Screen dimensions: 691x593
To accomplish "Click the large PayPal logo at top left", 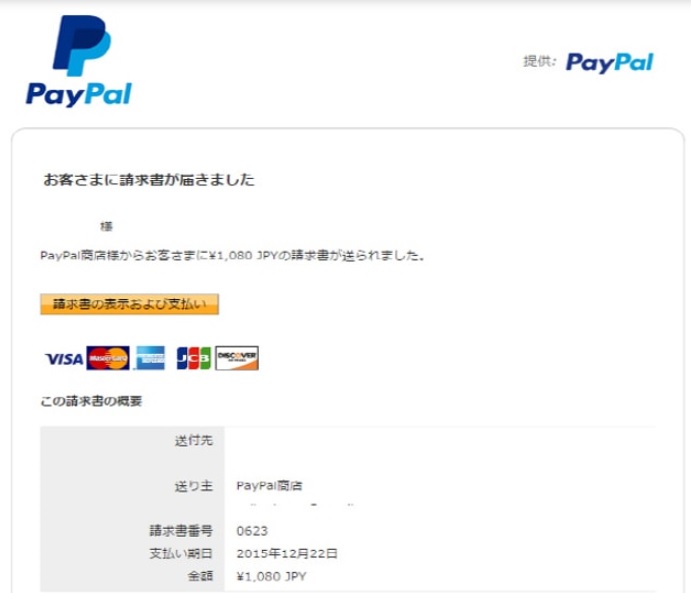I will tap(79, 61).
